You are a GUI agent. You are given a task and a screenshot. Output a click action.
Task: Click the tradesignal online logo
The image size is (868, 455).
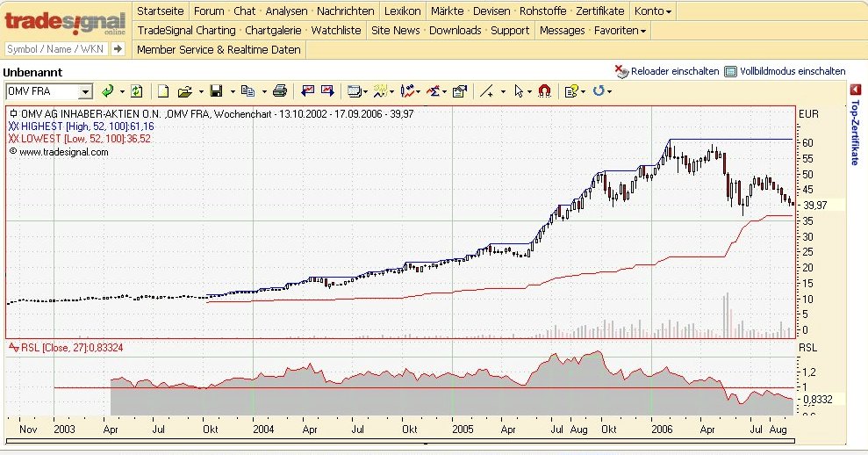[x=65, y=23]
